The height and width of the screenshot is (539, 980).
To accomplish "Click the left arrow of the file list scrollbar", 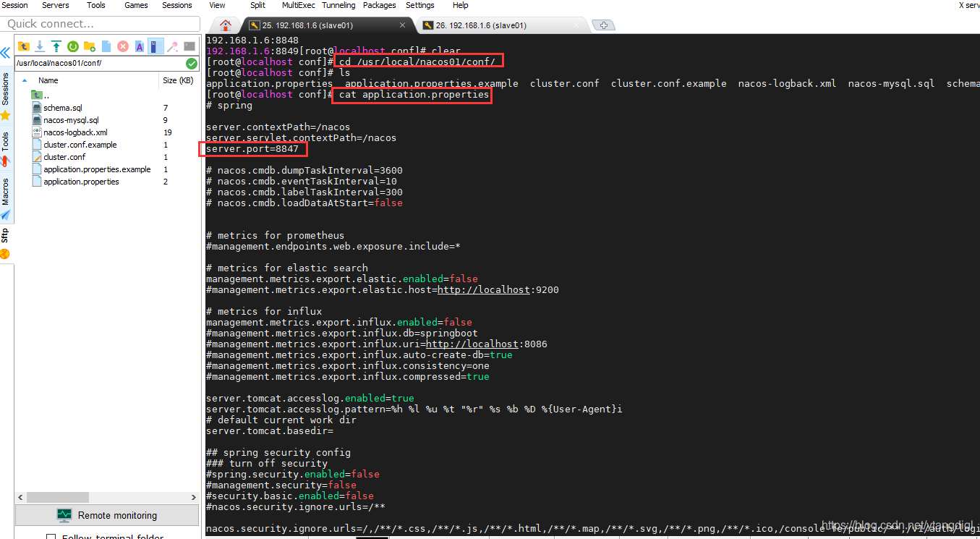I will click(x=20, y=498).
